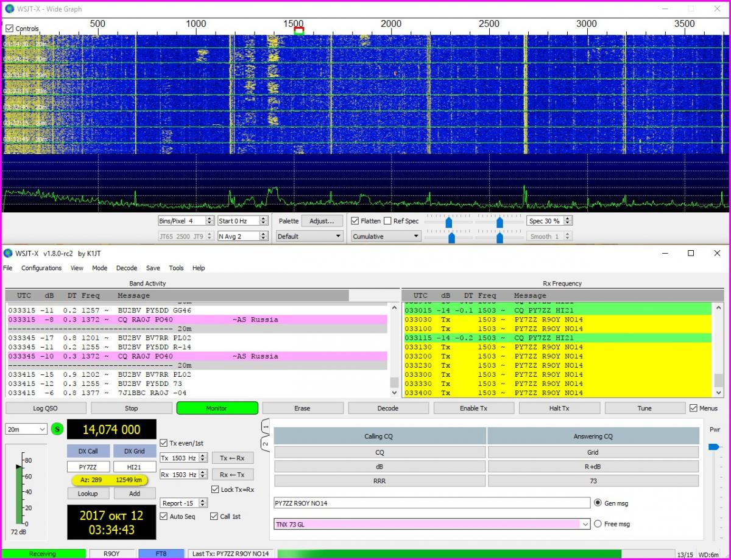Click the Wide Graph window title icon
The height and width of the screenshot is (560, 731).
tap(9, 9)
